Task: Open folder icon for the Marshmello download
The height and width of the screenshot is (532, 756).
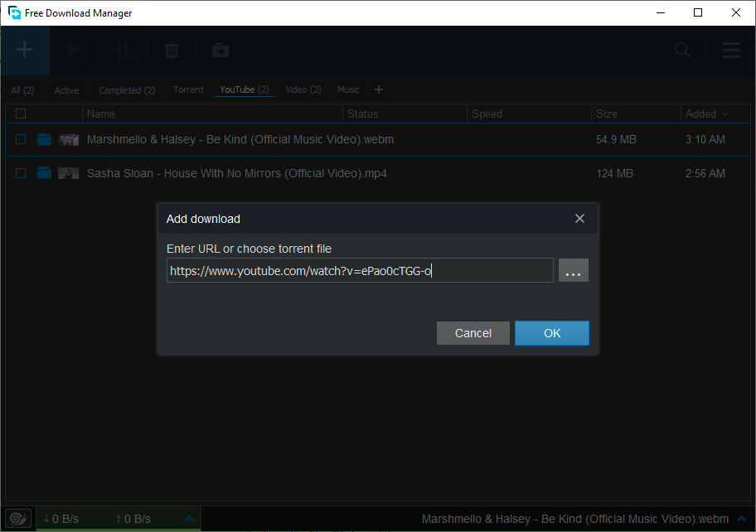Action: 45,140
